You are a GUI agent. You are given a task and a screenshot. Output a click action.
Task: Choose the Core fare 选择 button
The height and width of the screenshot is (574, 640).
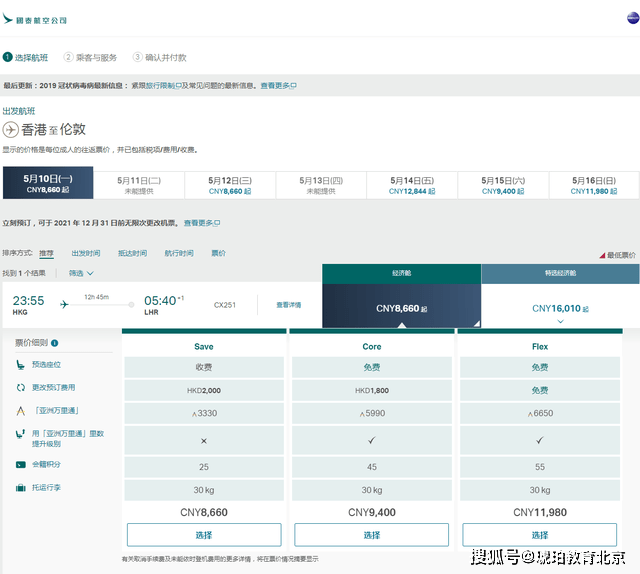coord(371,535)
